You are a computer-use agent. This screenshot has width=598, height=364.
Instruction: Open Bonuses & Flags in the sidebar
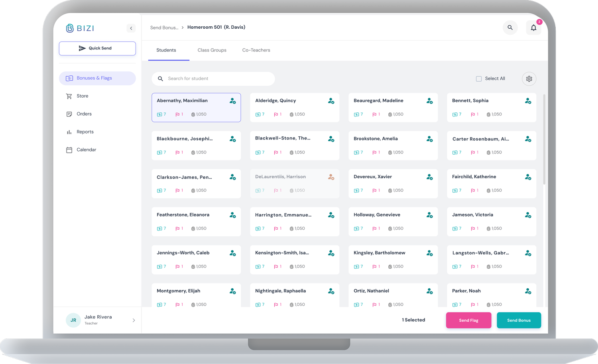click(97, 78)
